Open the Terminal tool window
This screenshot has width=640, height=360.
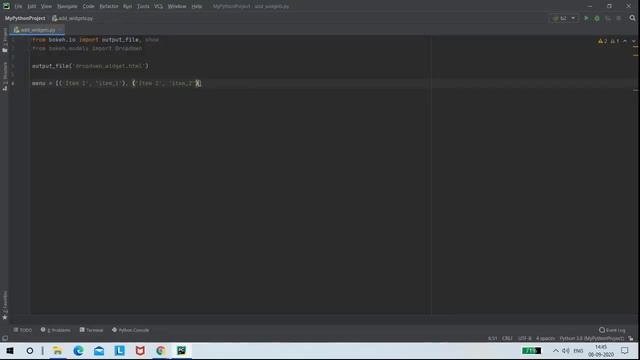tap(91, 330)
